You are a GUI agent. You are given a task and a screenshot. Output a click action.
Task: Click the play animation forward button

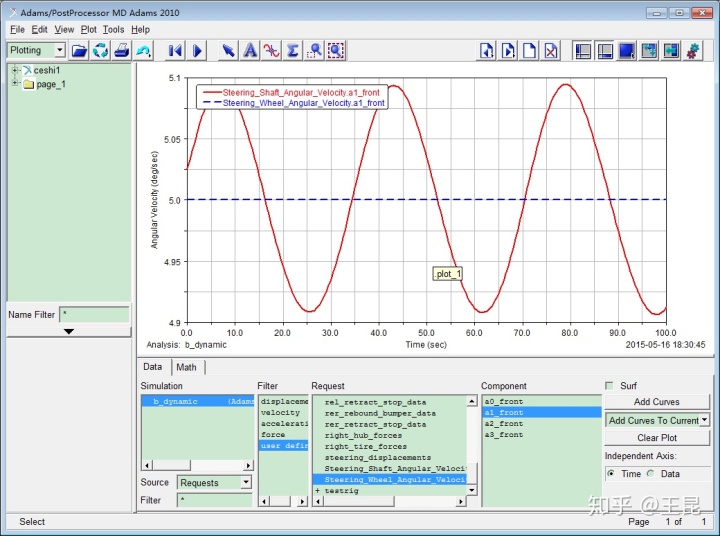197,50
